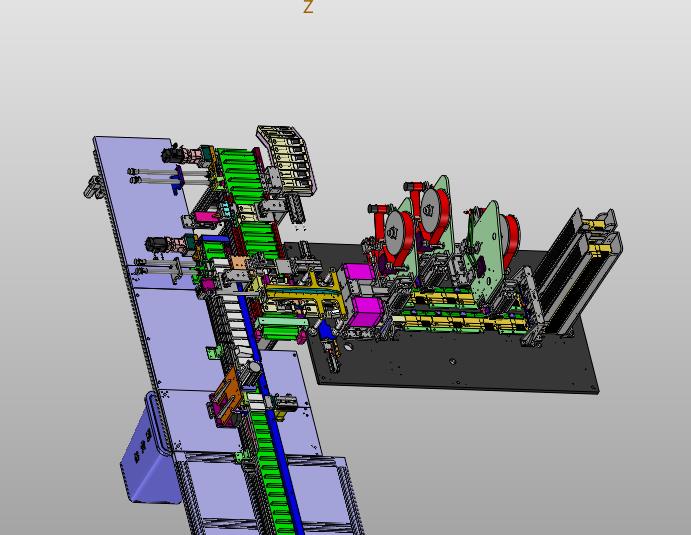
Task: Select the rightmost red reel behind green plate
Action: click(x=511, y=240)
